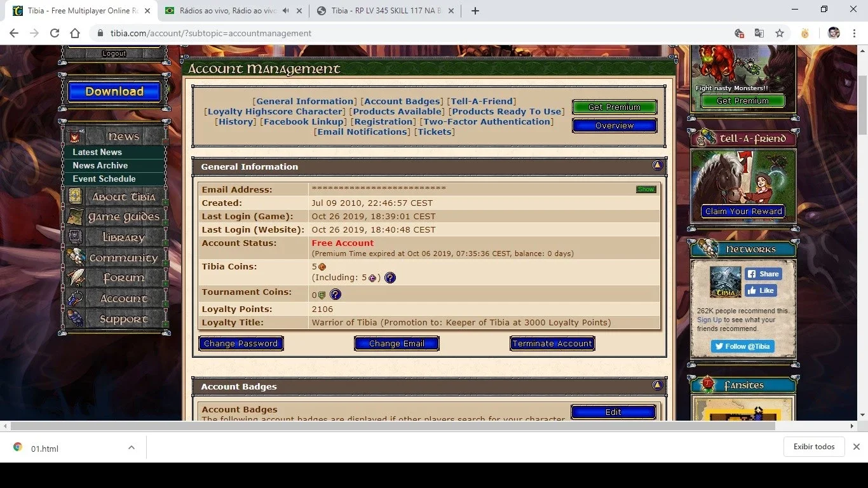Open Chrome's three-dot menu
Viewport: 868px width, 488px height.
(x=855, y=33)
